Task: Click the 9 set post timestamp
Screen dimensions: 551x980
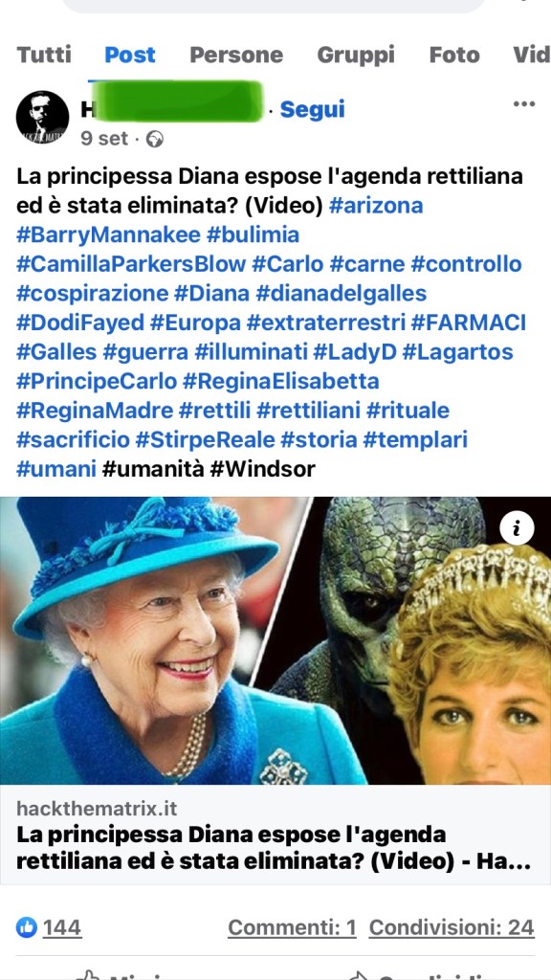Action: pyautogui.click(x=103, y=139)
